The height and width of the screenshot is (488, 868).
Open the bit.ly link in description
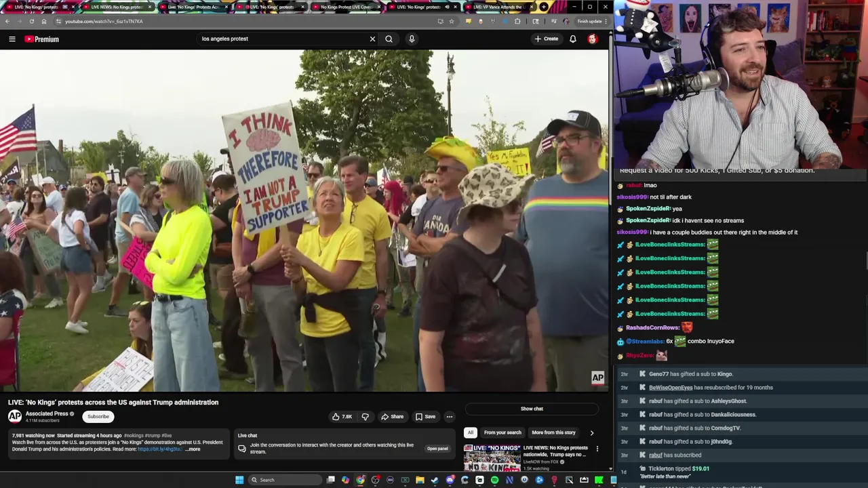[160, 449]
